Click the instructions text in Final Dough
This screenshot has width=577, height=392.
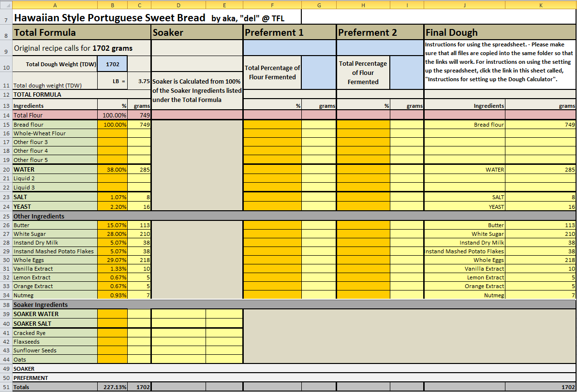point(499,62)
